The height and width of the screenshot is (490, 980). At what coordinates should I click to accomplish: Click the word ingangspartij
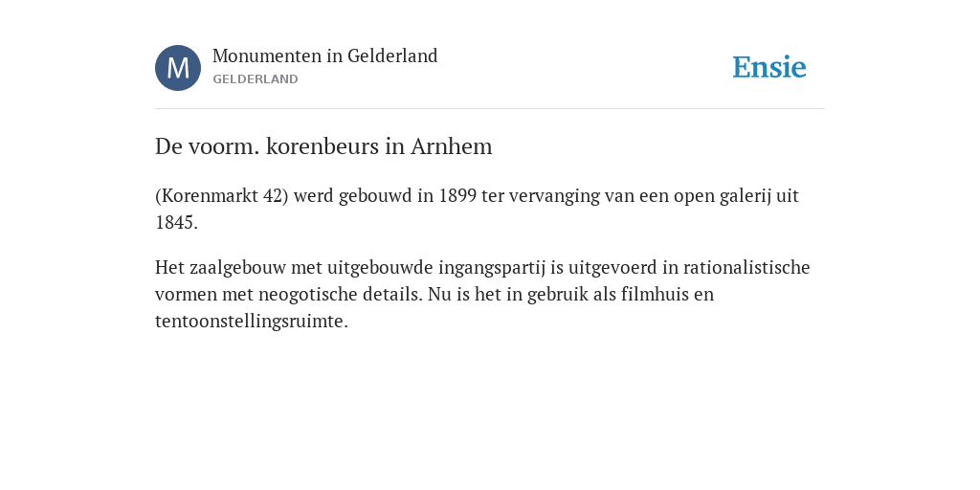(492, 268)
